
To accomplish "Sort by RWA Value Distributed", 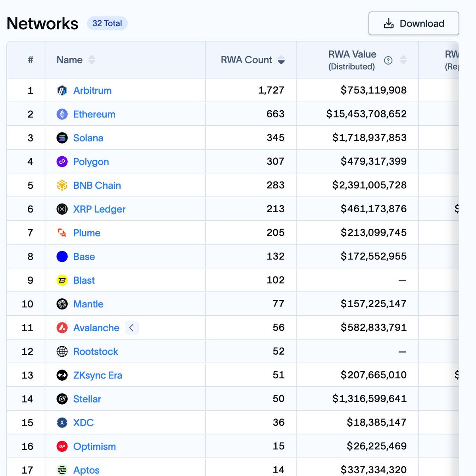I will (x=404, y=60).
